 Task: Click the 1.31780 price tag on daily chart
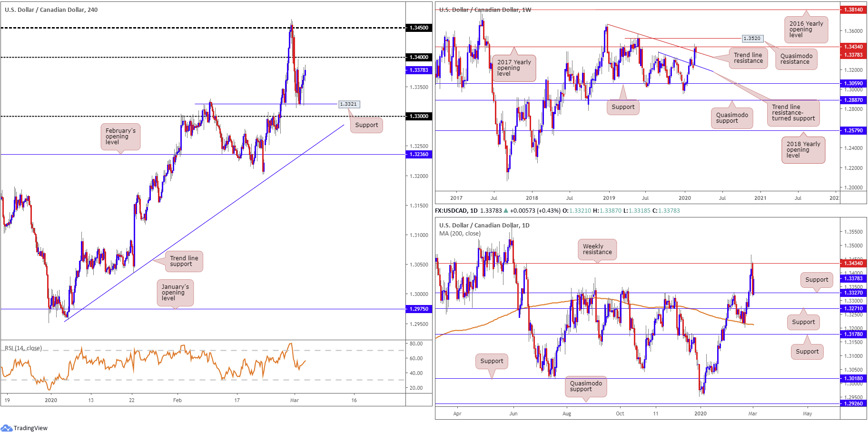click(x=853, y=334)
